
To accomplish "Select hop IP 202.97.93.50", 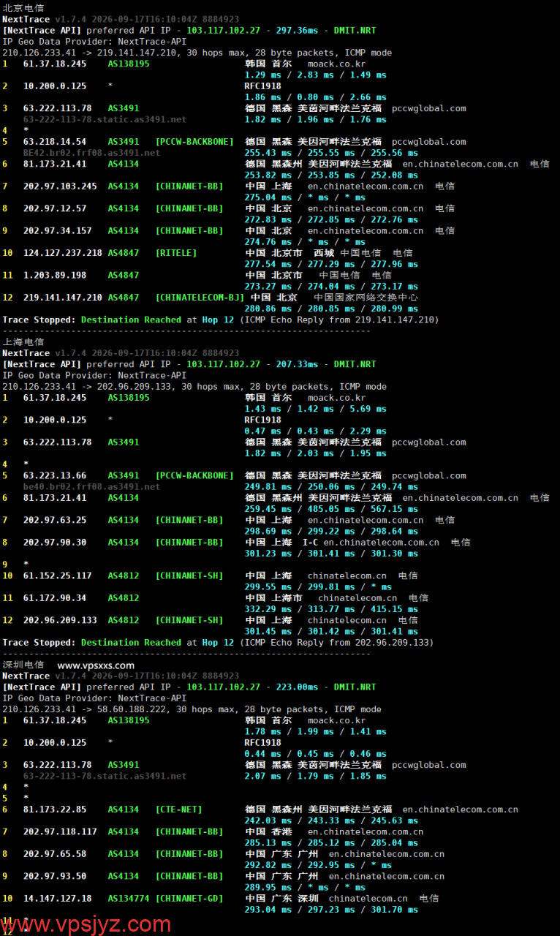I will pos(55,876).
